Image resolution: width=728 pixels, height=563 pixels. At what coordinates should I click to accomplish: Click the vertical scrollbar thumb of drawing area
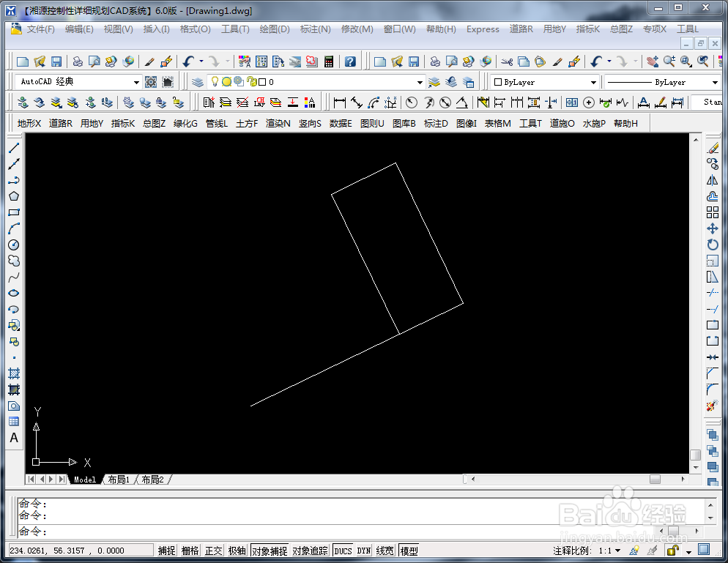[x=695, y=455]
